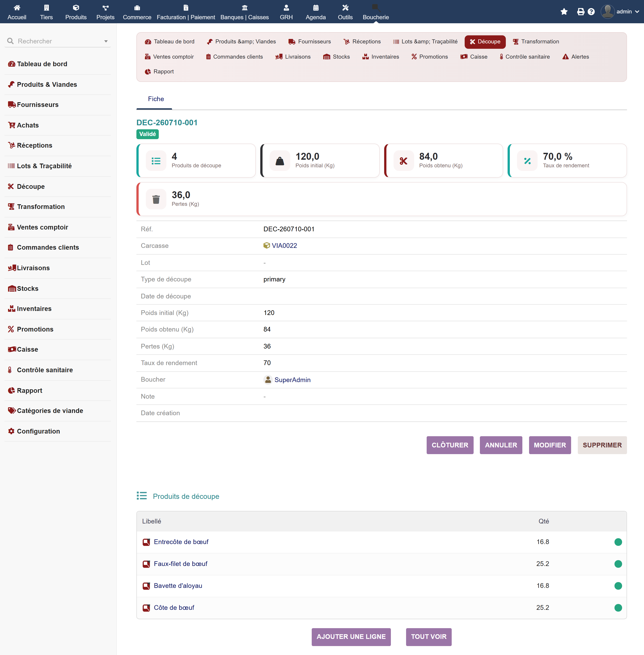Screen dimensions: 644x655
Task: Open the help question mark icon
Action: pos(591,12)
